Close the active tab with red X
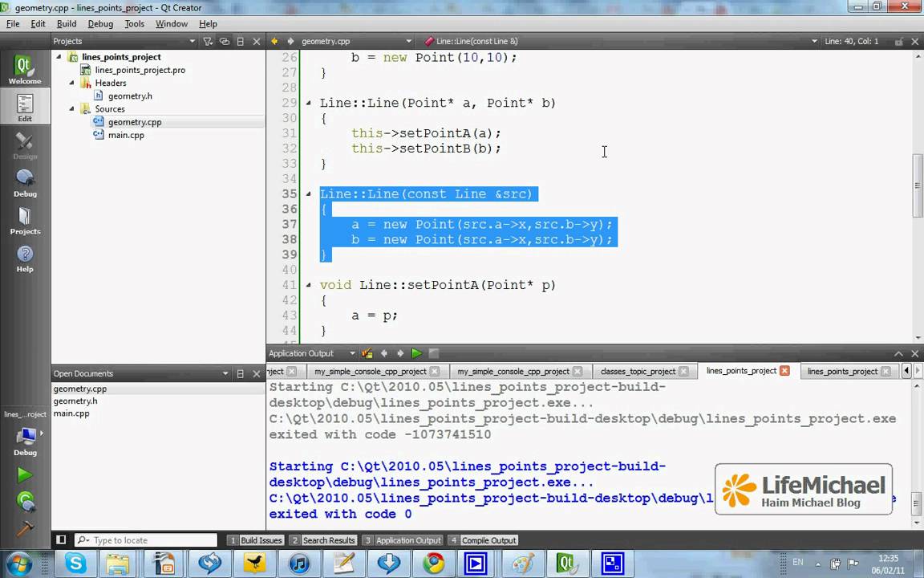924x578 pixels. click(784, 370)
